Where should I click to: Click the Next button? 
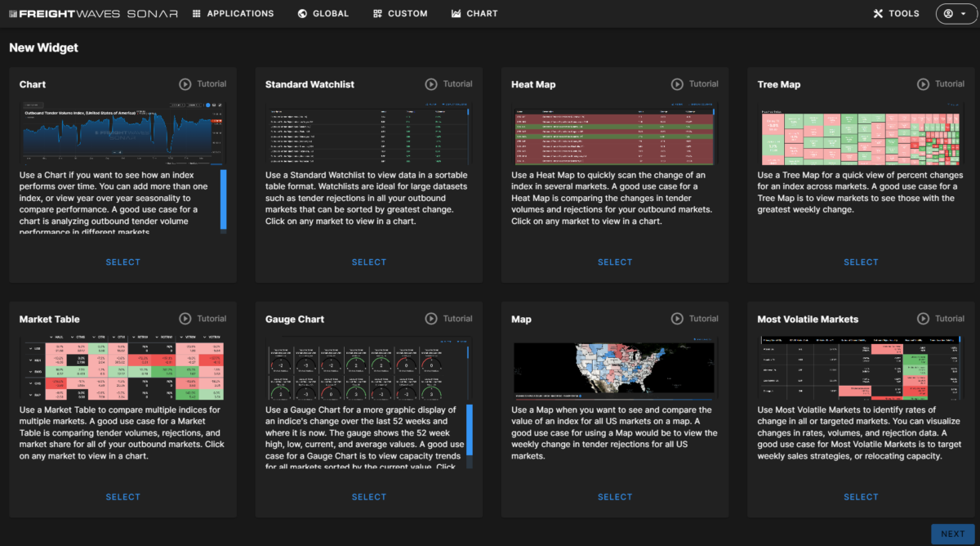[x=952, y=534]
